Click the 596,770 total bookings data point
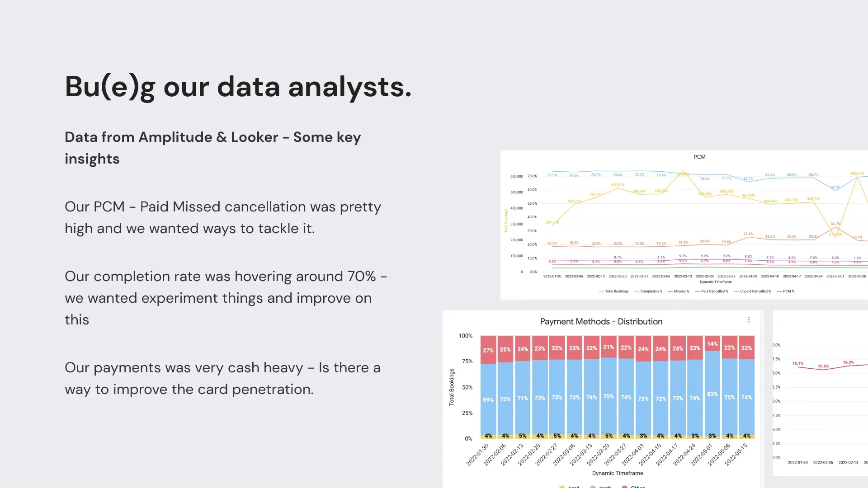 coord(857,177)
